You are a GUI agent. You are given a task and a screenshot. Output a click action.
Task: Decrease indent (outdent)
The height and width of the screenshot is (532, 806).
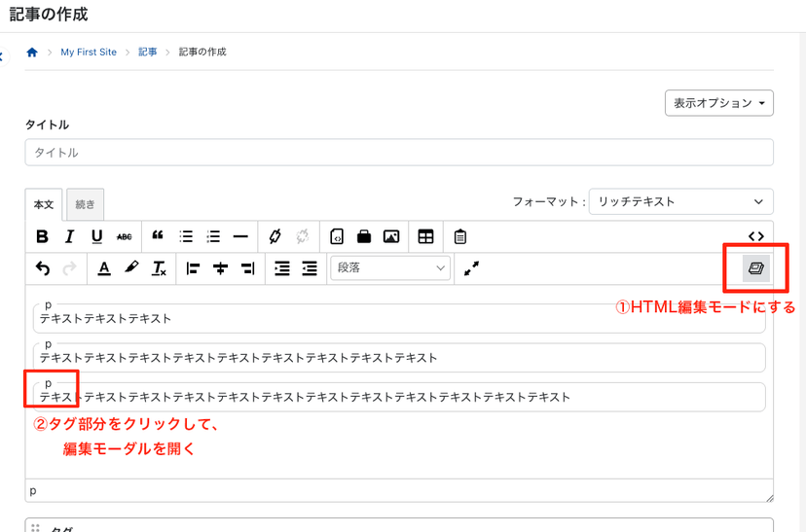click(310, 268)
